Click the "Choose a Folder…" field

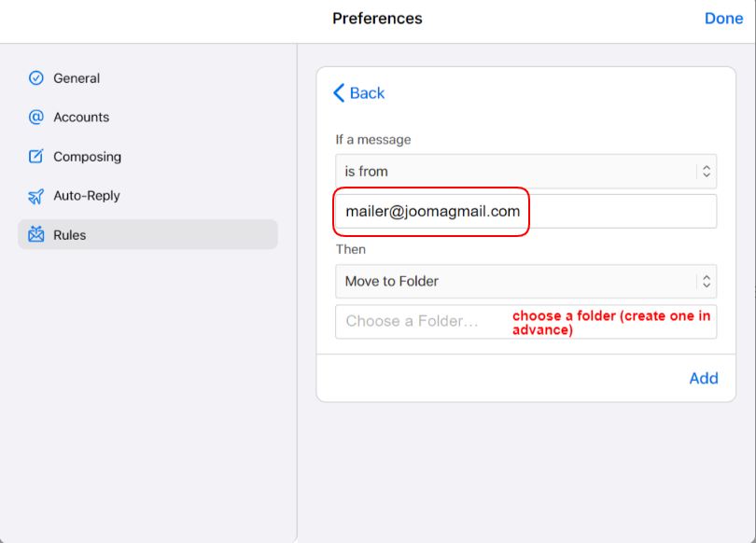[x=420, y=321]
